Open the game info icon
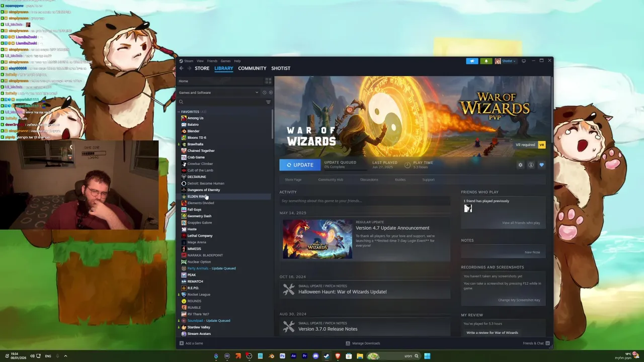Screen dimensions: 644x362 tap(531, 165)
